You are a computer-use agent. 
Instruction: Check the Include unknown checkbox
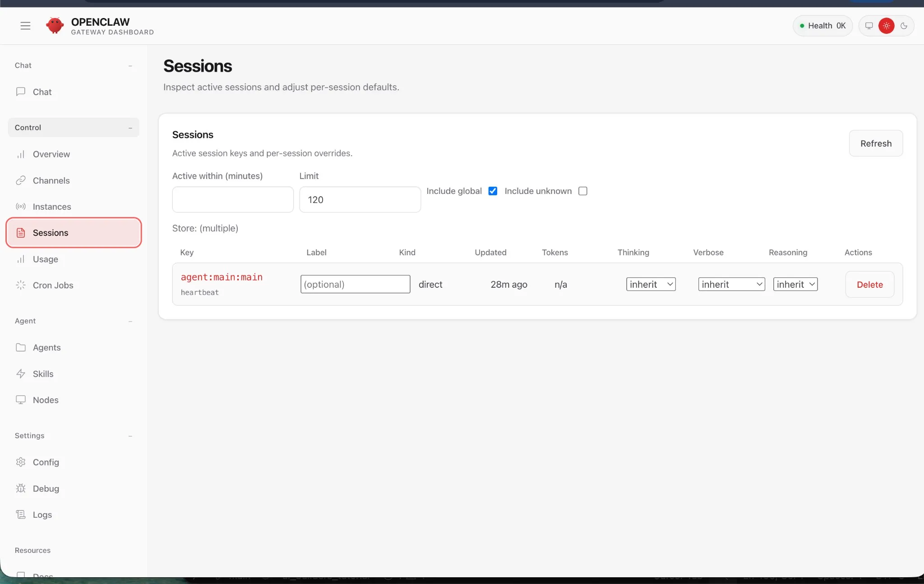pos(583,191)
